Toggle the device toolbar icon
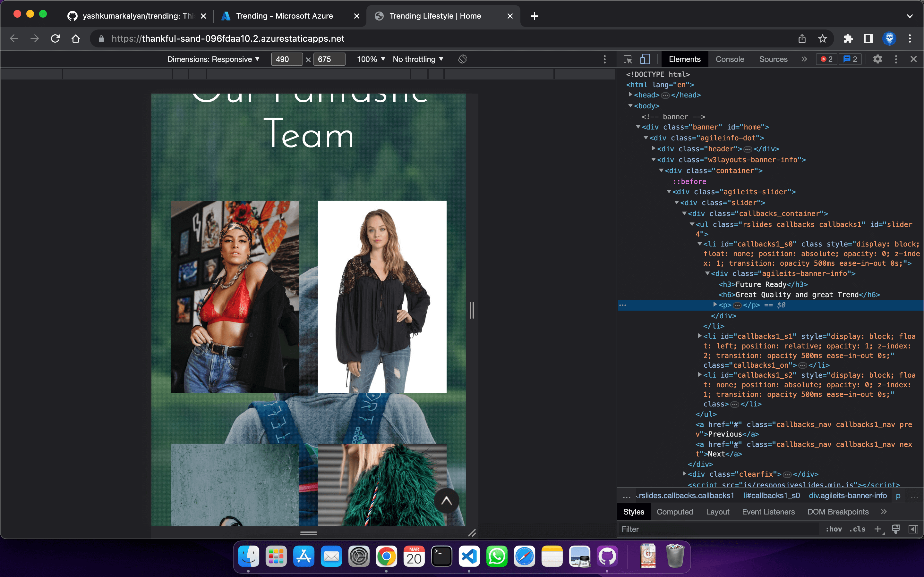The image size is (924, 577). (x=645, y=59)
